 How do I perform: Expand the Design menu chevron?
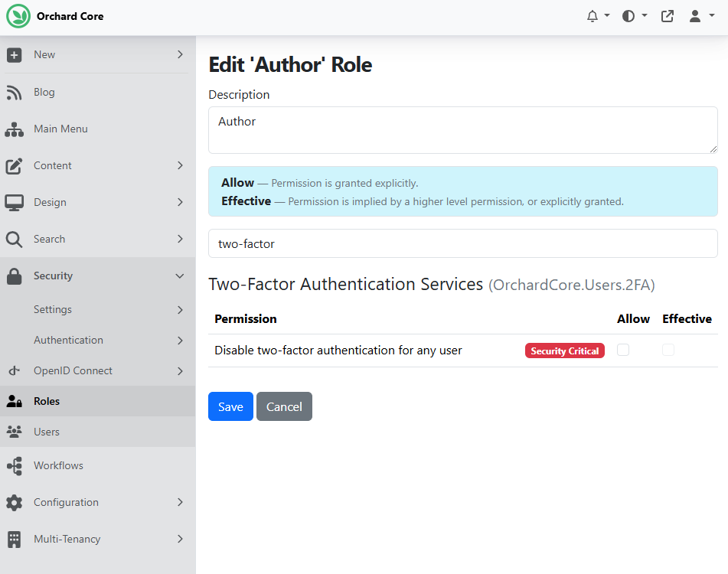click(x=180, y=202)
